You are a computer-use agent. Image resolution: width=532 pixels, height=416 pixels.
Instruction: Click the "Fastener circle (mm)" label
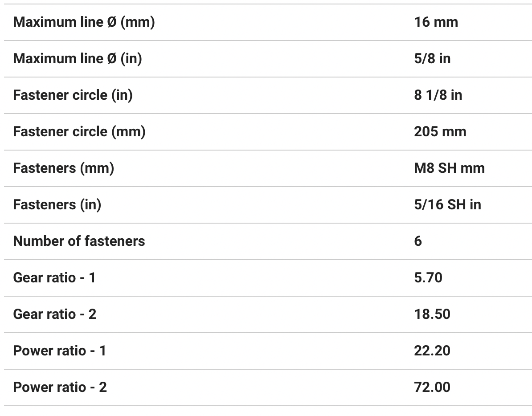[79, 131]
